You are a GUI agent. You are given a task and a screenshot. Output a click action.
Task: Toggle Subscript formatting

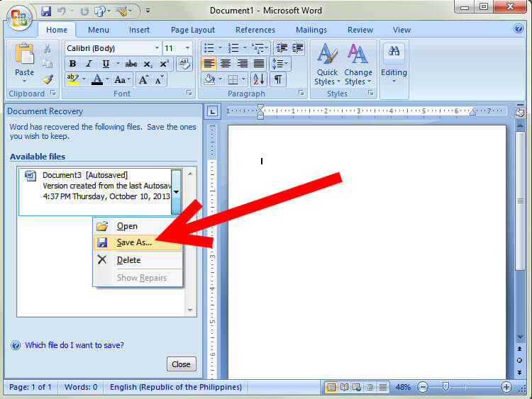[148, 64]
